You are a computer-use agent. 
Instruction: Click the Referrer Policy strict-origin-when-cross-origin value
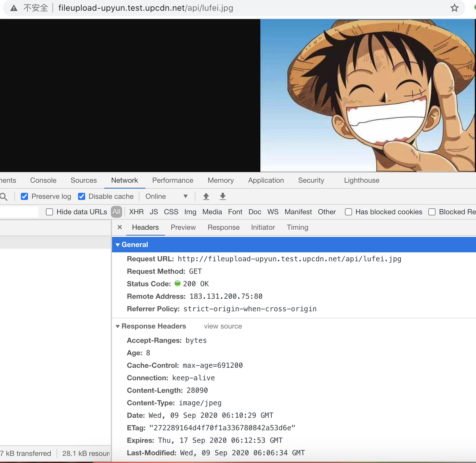(x=250, y=309)
